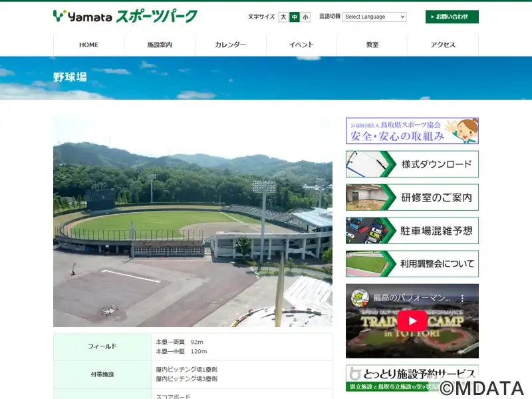
Task: Set font size to 中 (medium)
Action: coord(295,17)
